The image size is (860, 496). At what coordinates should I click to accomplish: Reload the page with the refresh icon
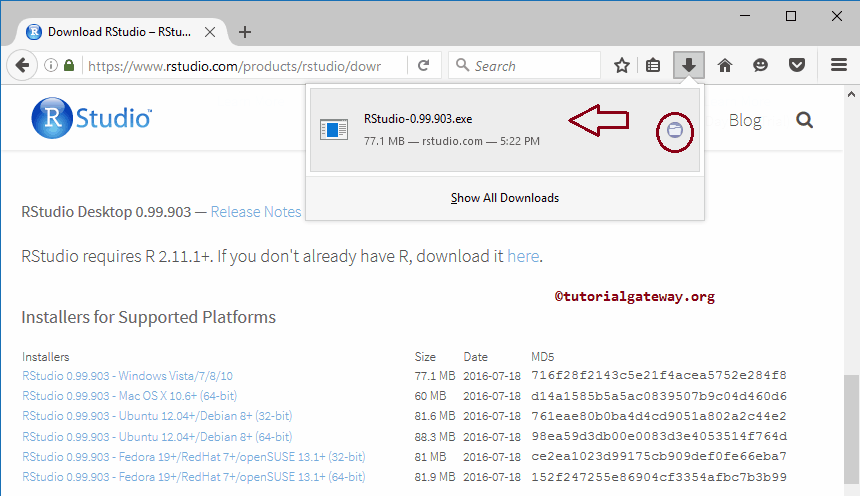tap(423, 66)
